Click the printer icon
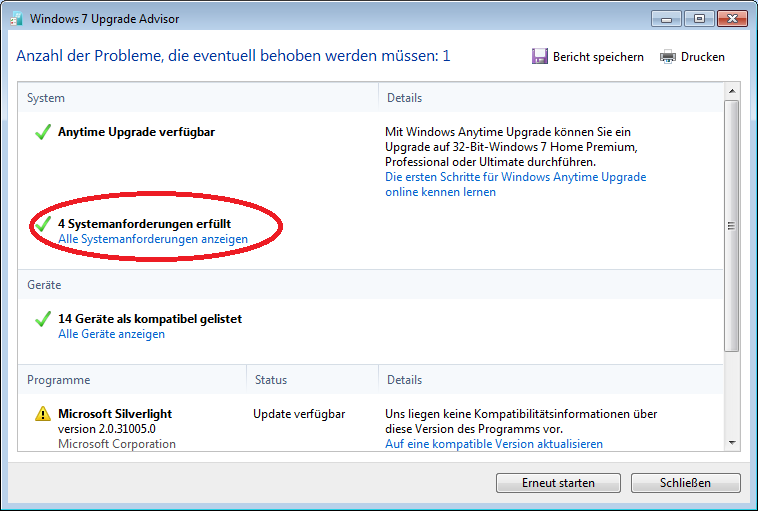Screen dimensions: 758x511 (x=668, y=57)
